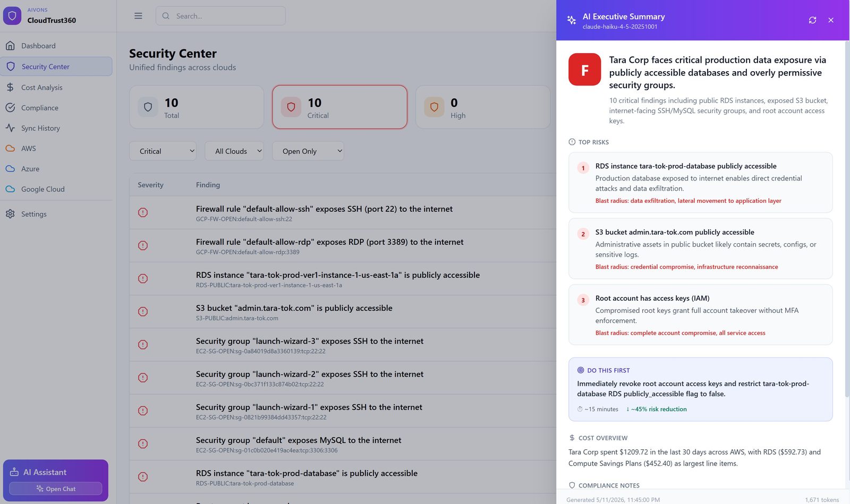Screen dimensions: 850x504
Task: Click in the Search input field
Action: (x=220, y=16)
